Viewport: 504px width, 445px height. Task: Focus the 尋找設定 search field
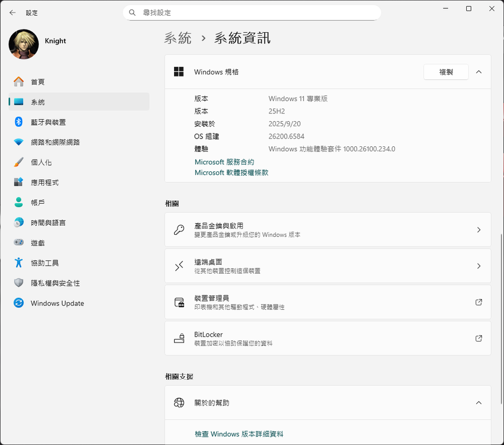(x=251, y=13)
